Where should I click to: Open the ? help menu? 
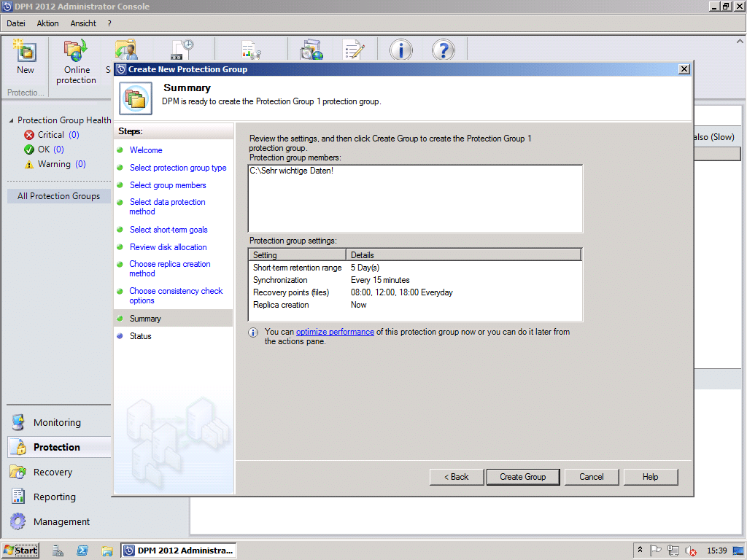point(109,23)
